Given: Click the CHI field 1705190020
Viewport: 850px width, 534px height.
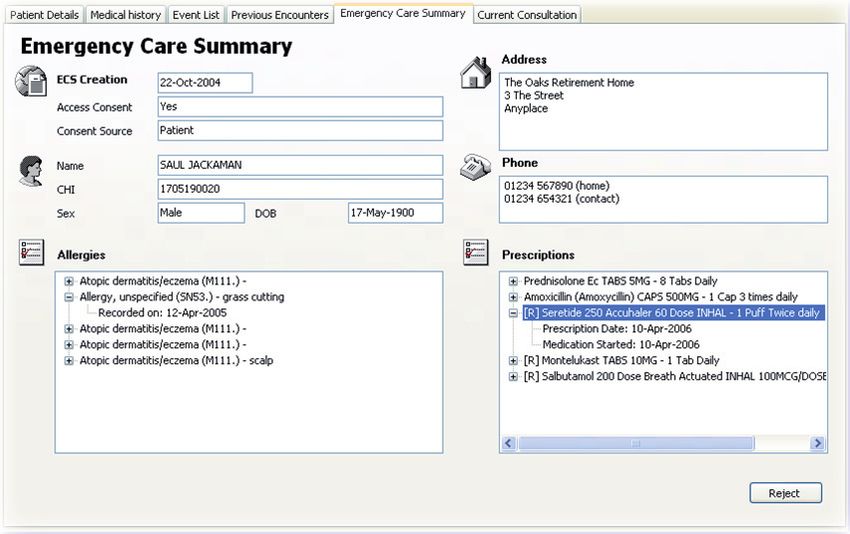Looking at the screenshot, I should point(300,189).
